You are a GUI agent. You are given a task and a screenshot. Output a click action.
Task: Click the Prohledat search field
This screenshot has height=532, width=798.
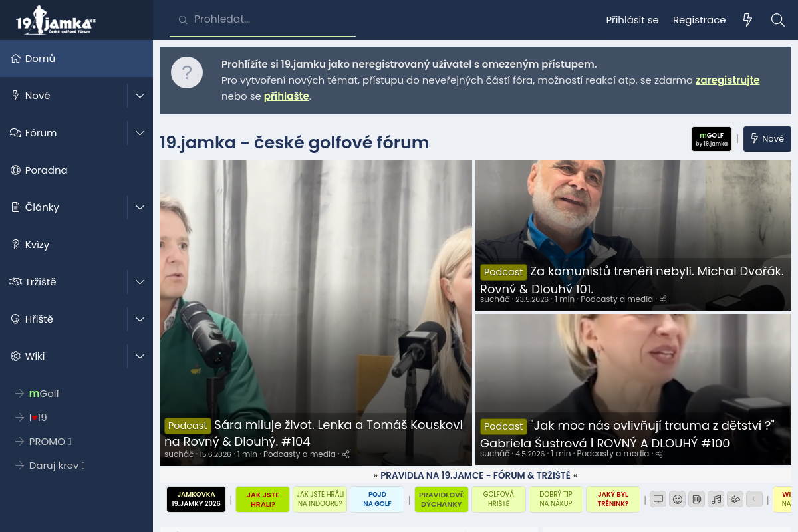pyautogui.click(x=263, y=20)
